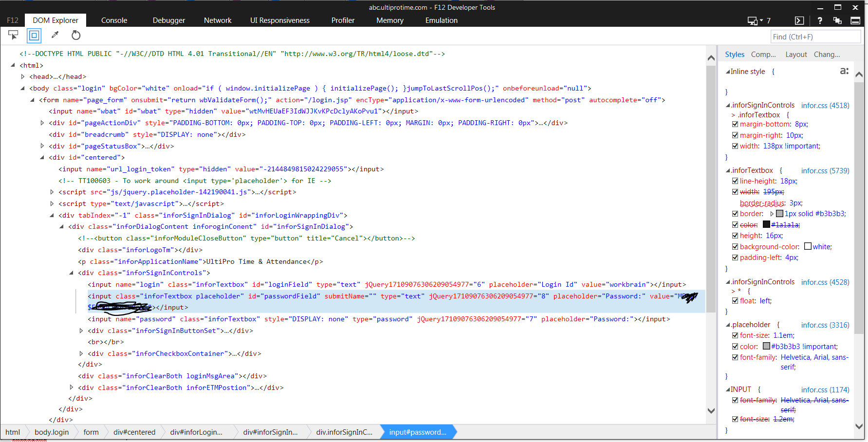Pick a color with the eyedropper icon

pyautogui.click(x=55, y=35)
